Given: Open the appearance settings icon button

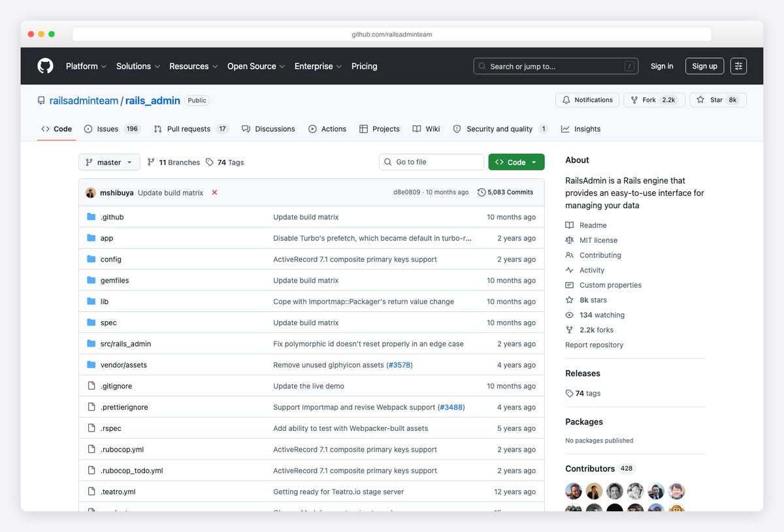Looking at the screenshot, I should tap(738, 66).
